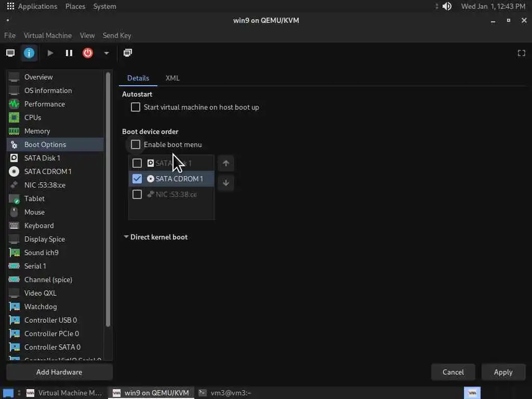The width and height of the screenshot is (532, 399).
Task: Open Display Spice settings
Action: pos(55,239)
